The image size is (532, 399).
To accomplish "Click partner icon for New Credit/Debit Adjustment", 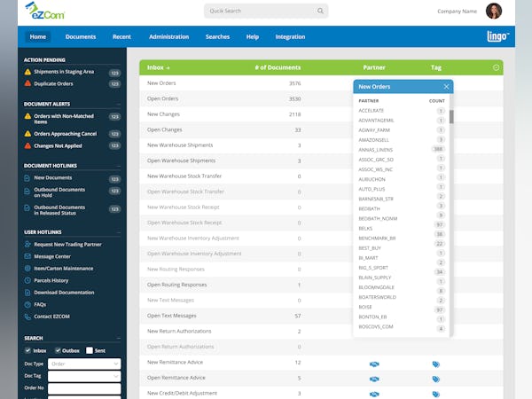I will (x=374, y=394).
